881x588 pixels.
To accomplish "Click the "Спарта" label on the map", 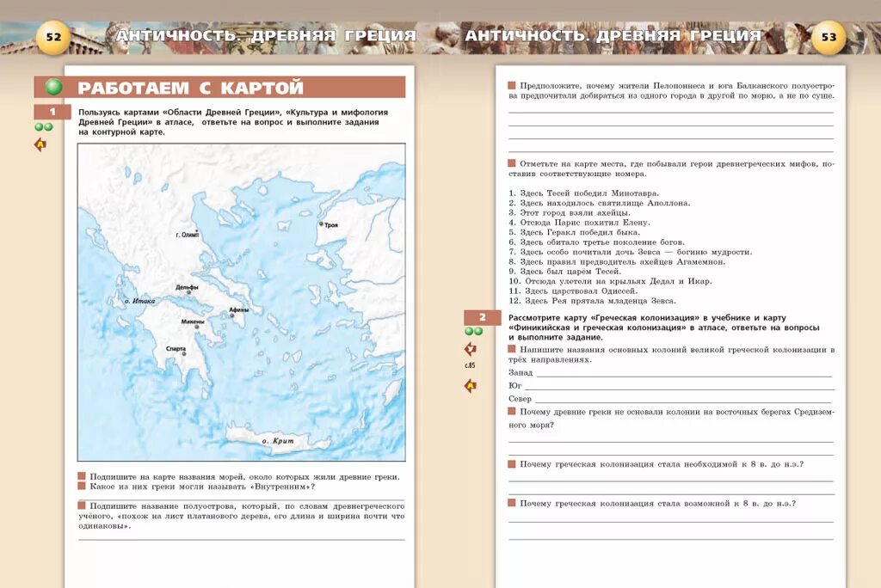I will (x=176, y=349).
